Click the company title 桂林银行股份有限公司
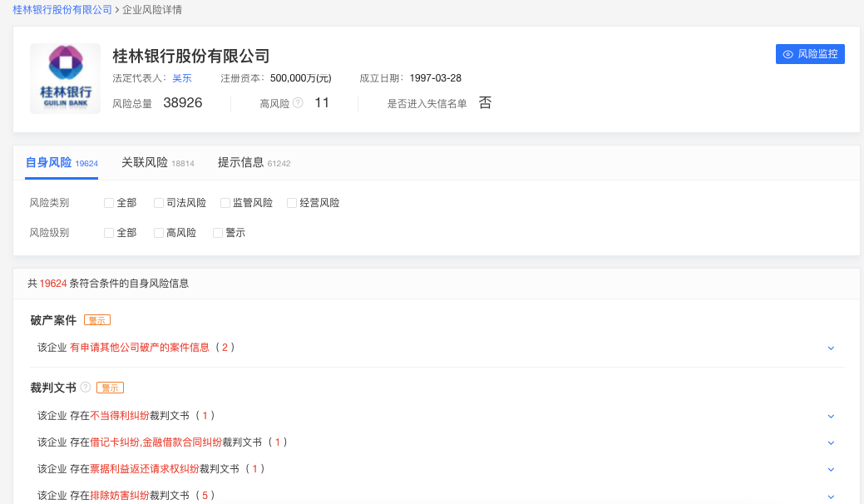This screenshot has height=504, width=864. [191, 56]
